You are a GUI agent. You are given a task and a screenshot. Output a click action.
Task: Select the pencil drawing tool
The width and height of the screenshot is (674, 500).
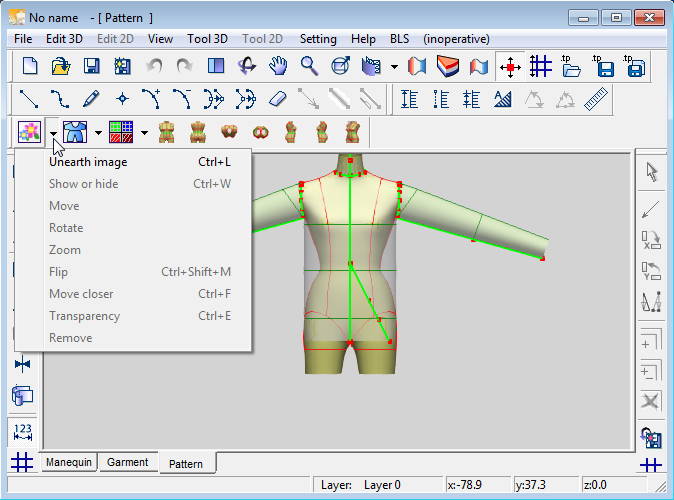tap(91, 99)
